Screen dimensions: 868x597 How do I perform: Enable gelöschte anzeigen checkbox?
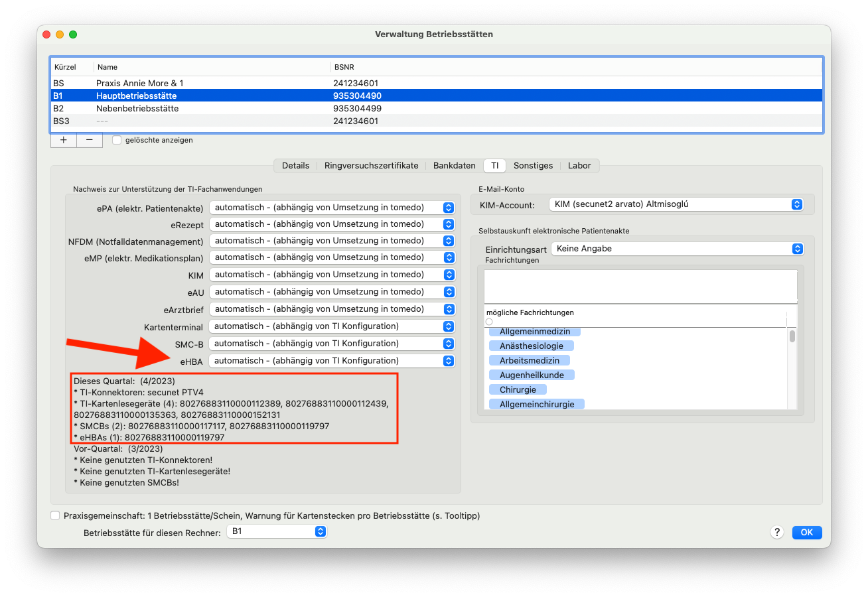click(117, 140)
